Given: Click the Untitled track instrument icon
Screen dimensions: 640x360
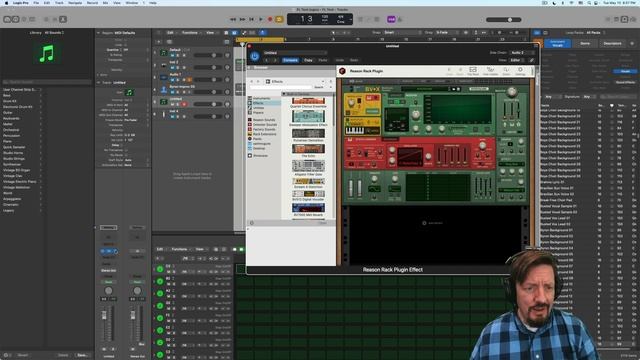Looking at the screenshot, I should tap(164, 102).
